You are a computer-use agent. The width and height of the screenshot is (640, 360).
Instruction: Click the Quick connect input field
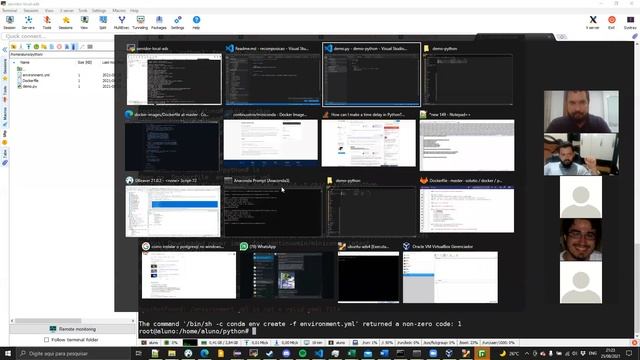57,36
